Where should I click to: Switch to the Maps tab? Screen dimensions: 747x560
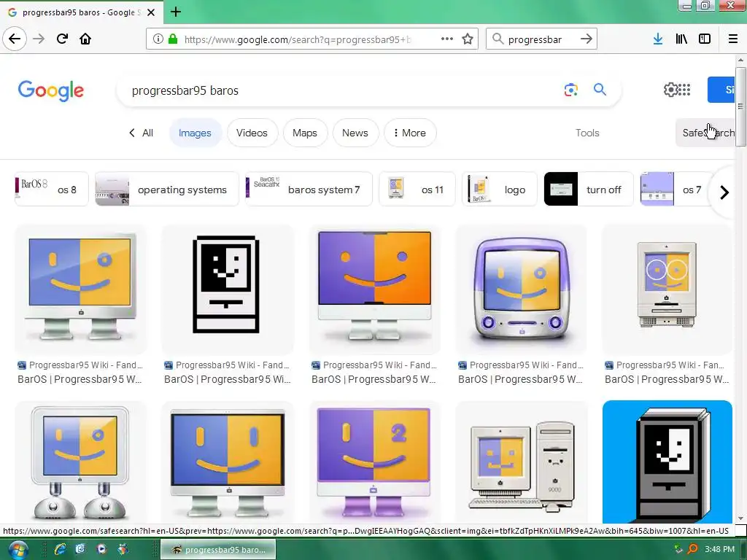point(305,133)
